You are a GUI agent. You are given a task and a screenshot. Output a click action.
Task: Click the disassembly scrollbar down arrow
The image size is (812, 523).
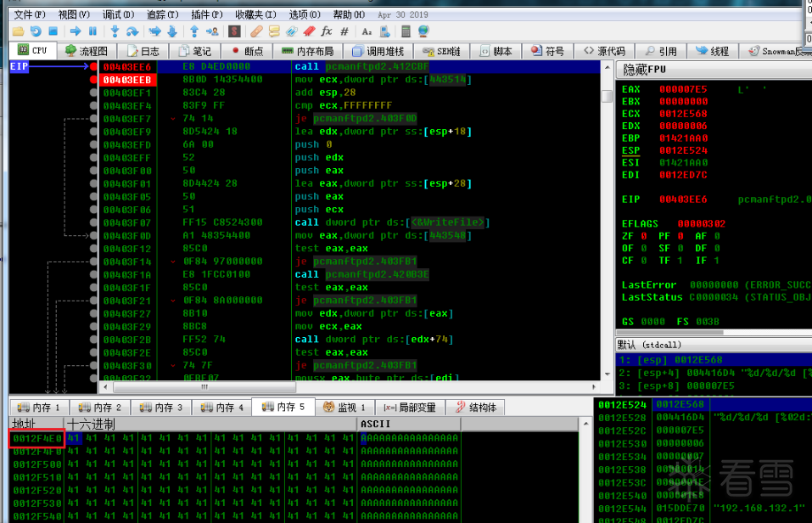click(x=608, y=374)
